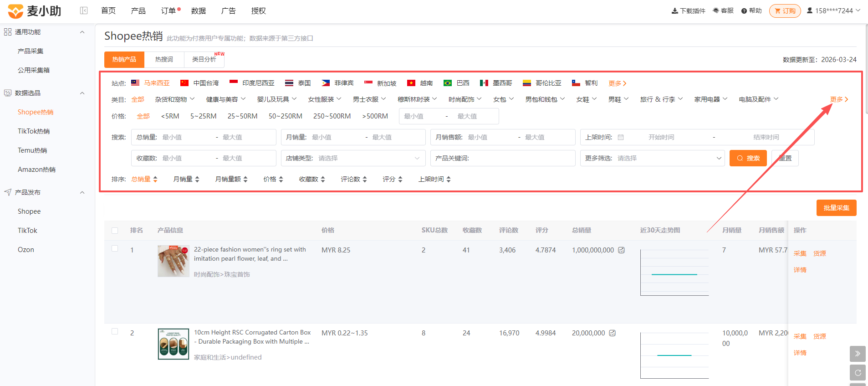Click 货源 for the Carton Box product
Image resolution: width=868 pixels, height=386 pixels.
click(820, 336)
